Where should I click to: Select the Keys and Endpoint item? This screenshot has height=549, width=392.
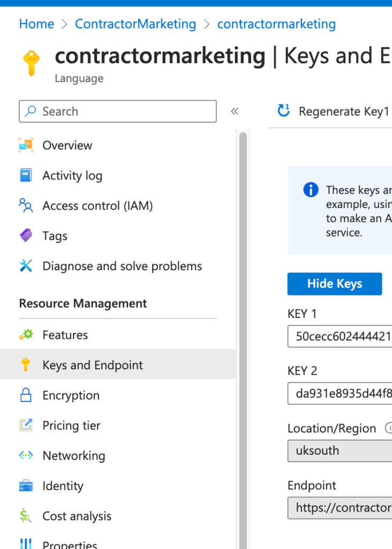[118, 365]
